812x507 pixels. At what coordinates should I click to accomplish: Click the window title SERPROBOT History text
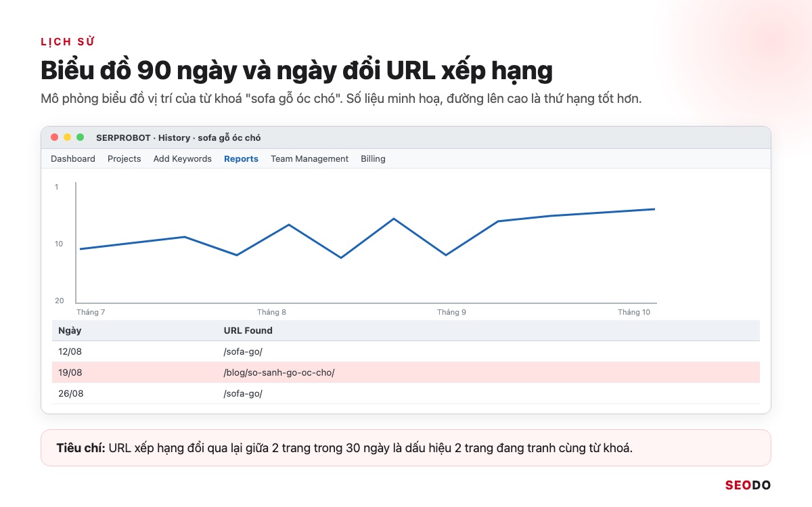(179, 137)
